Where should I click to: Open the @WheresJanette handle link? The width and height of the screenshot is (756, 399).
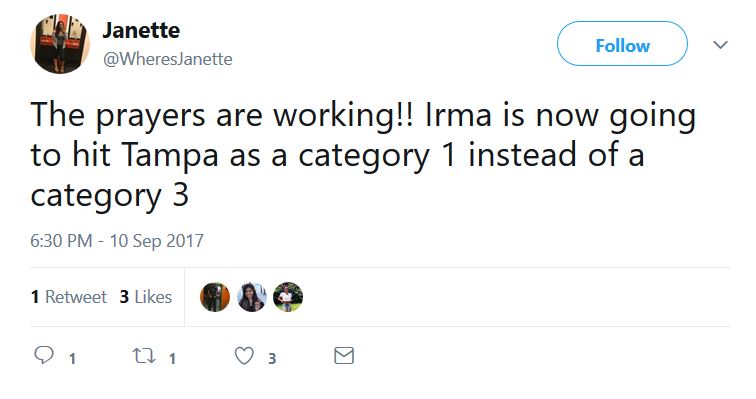click(x=167, y=59)
